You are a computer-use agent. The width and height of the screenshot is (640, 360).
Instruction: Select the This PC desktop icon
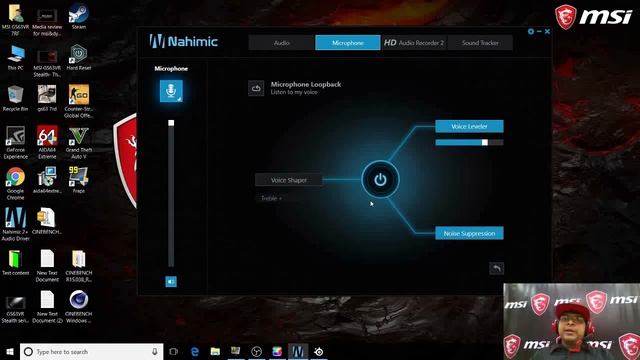[x=16, y=58]
